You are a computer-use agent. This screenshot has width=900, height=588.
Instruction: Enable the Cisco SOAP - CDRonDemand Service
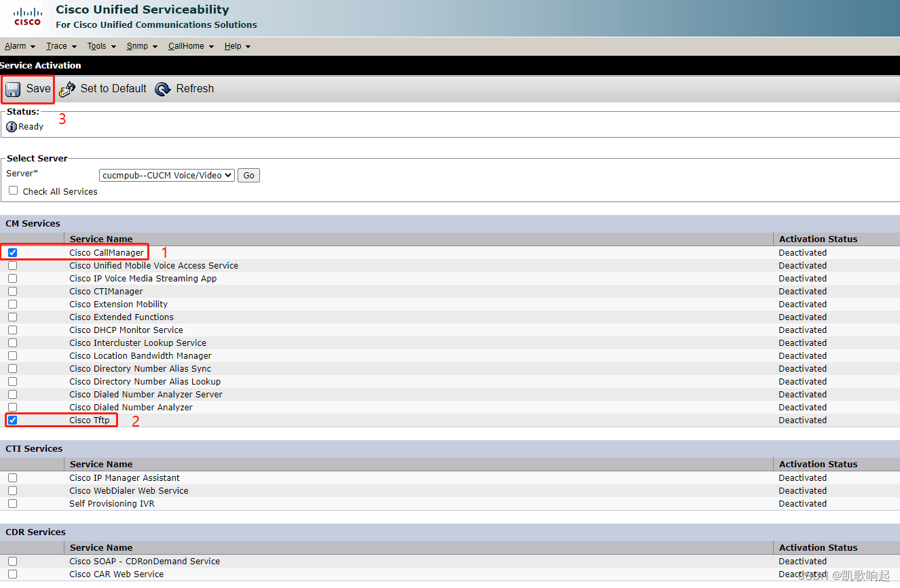12,561
